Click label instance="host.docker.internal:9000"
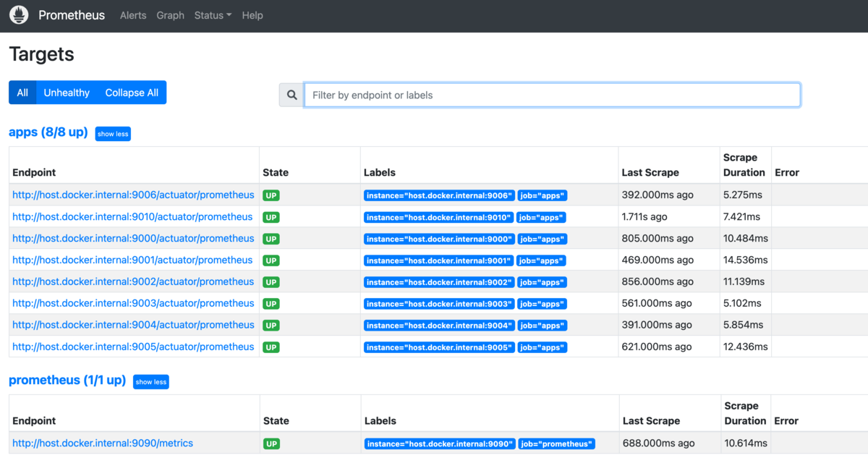Viewport: 868px width, 471px height. 439,239
